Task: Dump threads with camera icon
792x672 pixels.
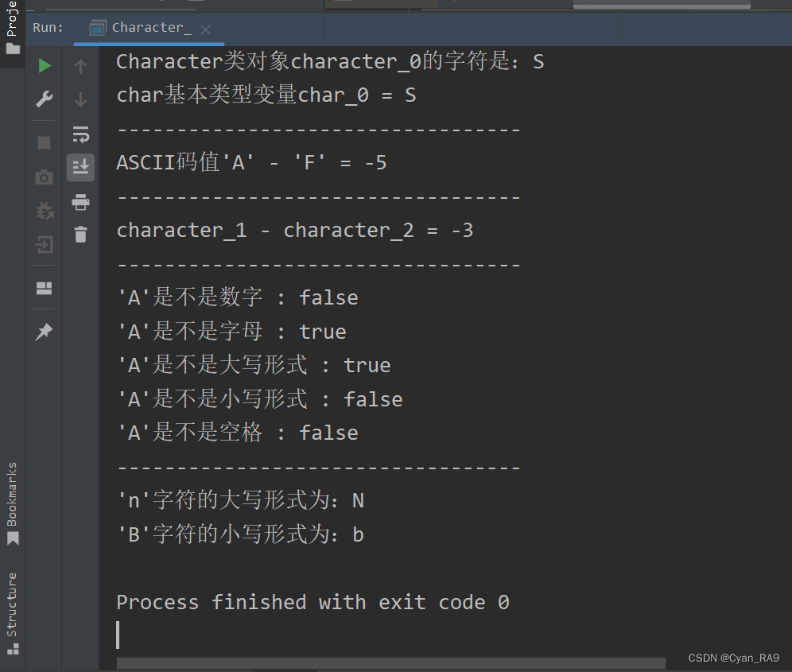Action: [x=45, y=177]
